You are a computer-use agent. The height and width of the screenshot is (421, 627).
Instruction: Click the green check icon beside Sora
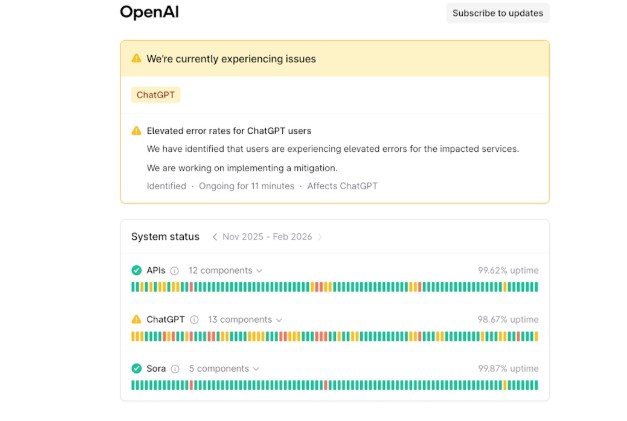click(x=137, y=368)
